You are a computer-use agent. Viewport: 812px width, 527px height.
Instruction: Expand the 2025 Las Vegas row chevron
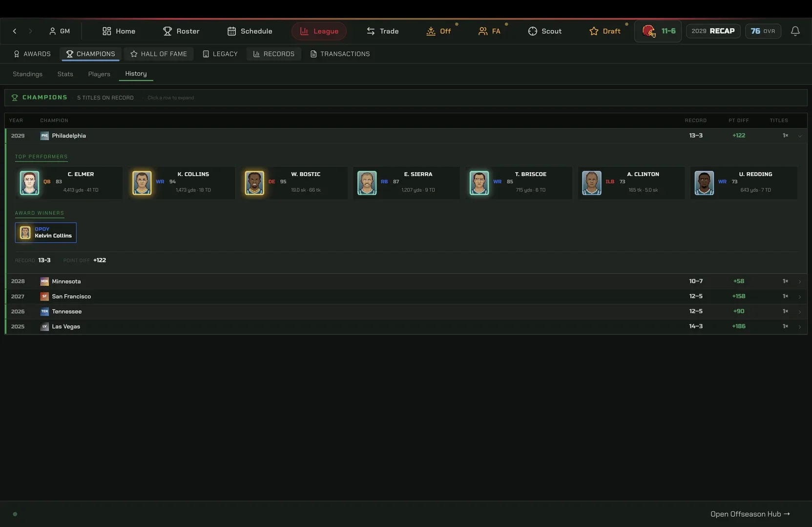point(800,327)
